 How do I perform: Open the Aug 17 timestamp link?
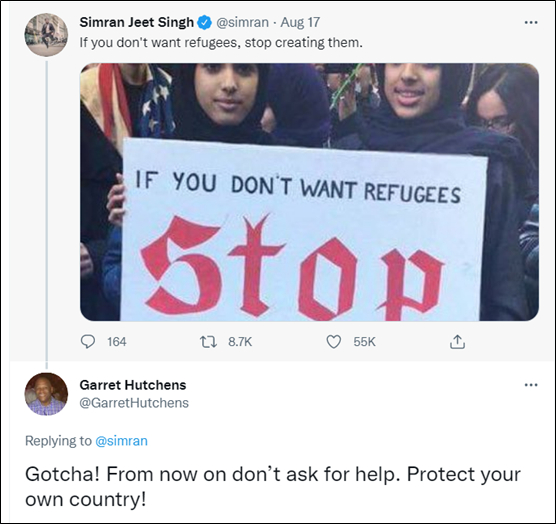300,23
